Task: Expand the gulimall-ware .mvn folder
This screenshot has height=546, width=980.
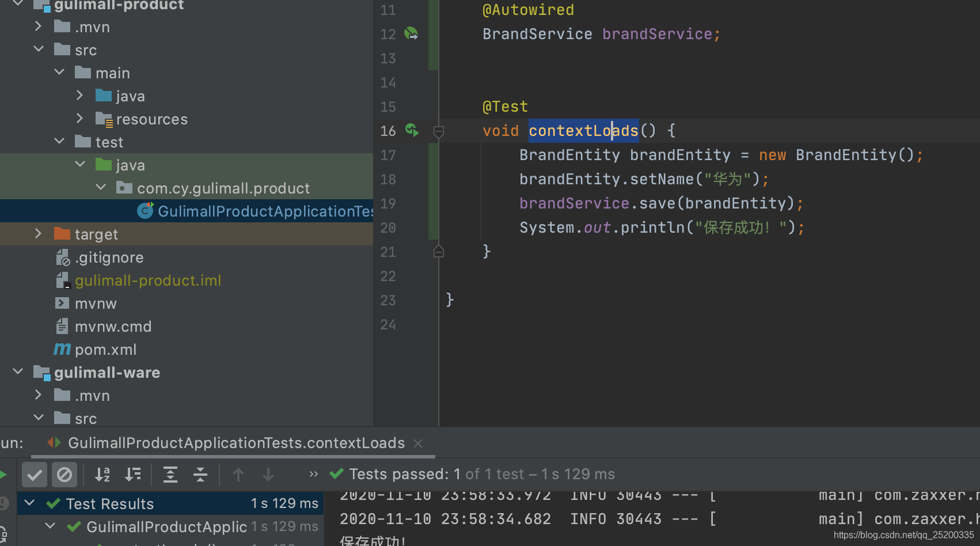Action: [39, 395]
